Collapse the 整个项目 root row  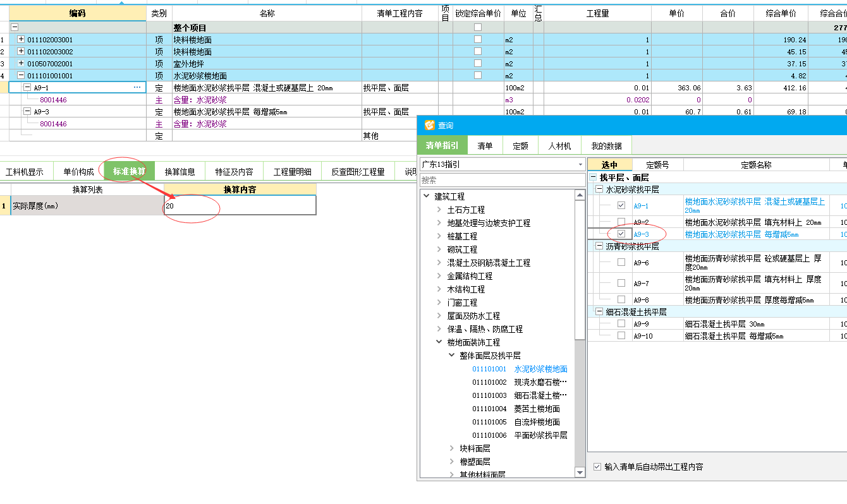click(15, 28)
